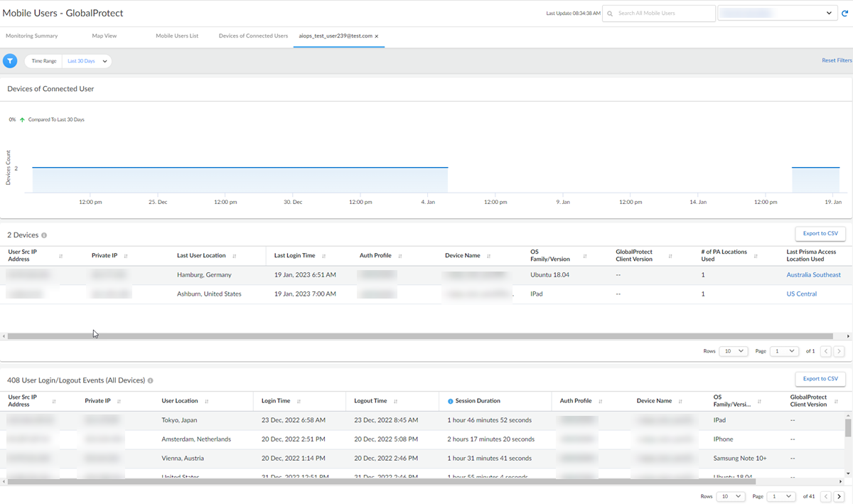853x504 pixels.
Task: Click the Reset Filters link
Action: point(837,61)
